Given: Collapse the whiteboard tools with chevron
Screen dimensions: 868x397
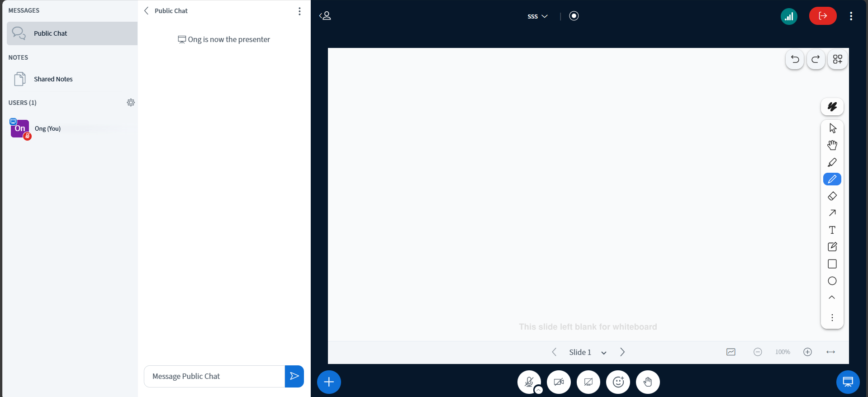Looking at the screenshot, I should tap(832, 298).
